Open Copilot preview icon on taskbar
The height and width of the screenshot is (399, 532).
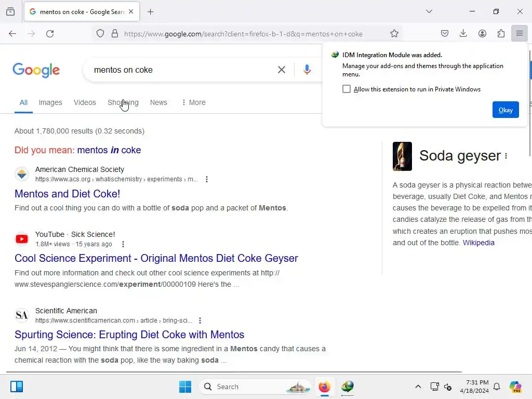pyautogui.click(x=515, y=387)
